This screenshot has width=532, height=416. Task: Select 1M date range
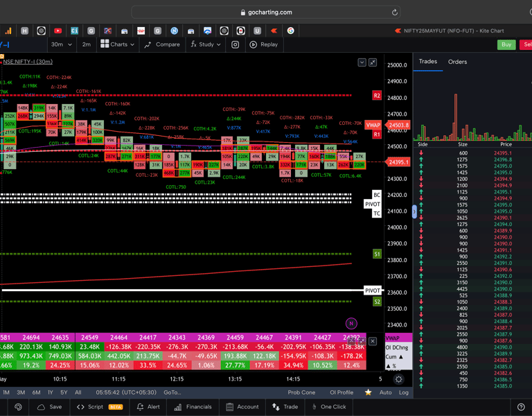(x=6, y=392)
